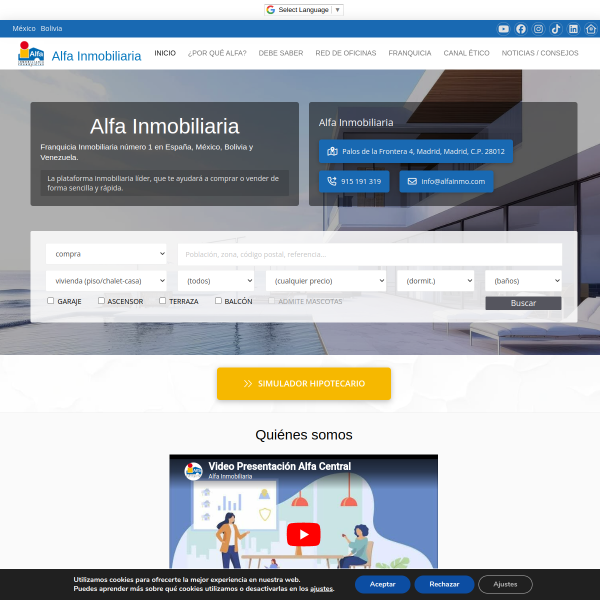Open the Instagram social icon
The height and width of the screenshot is (600, 600).
[x=538, y=29]
